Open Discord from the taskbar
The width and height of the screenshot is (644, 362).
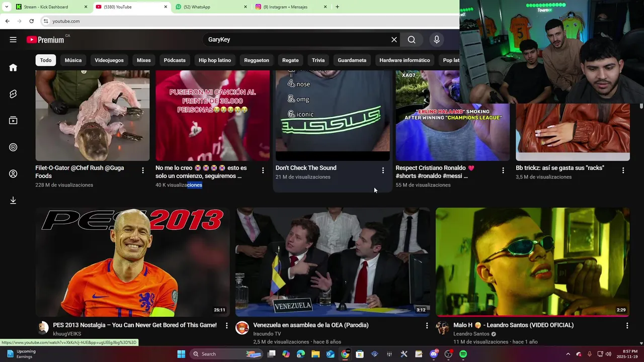click(x=434, y=354)
